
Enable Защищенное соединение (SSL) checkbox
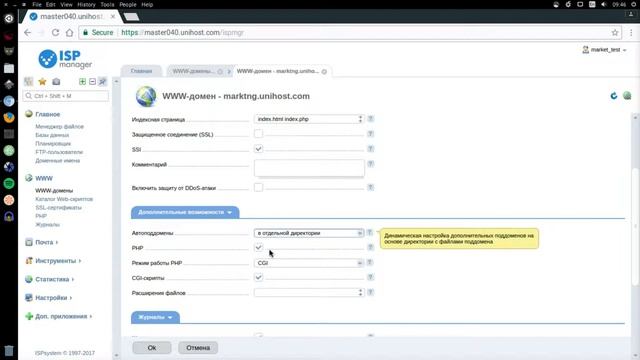[x=258, y=134]
